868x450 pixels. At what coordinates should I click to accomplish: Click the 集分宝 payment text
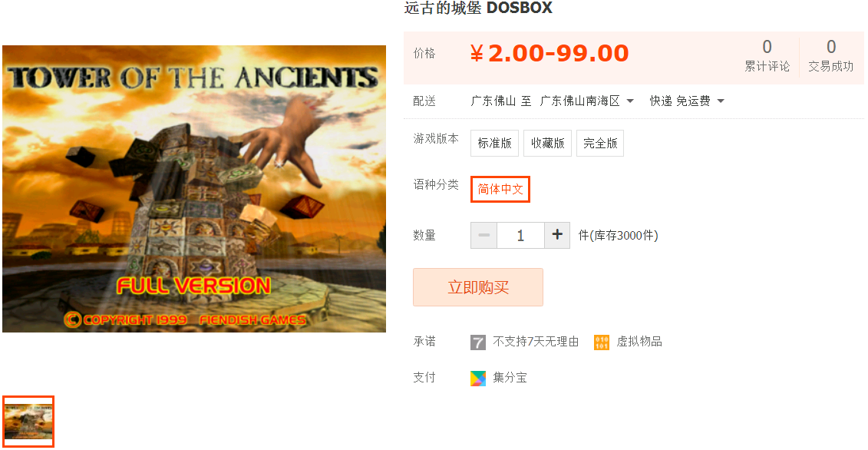coord(510,378)
